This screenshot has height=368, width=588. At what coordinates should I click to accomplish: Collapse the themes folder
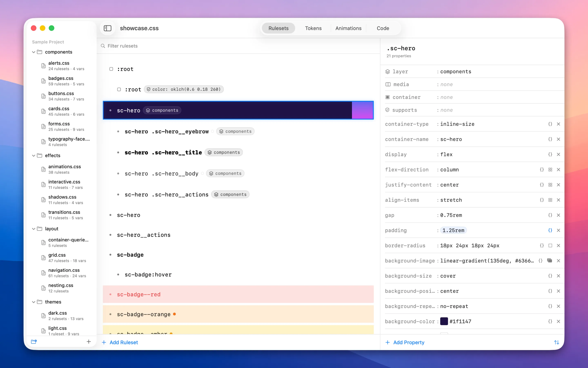click(33, 302)
